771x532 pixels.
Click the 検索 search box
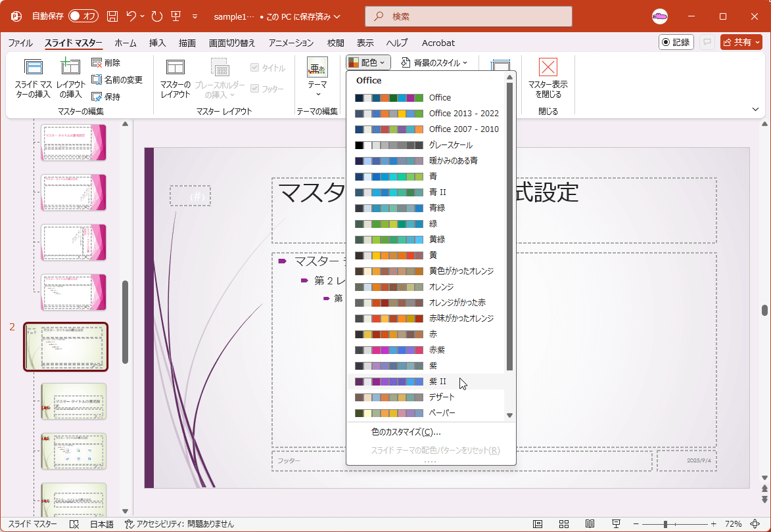tap(469, 16)
